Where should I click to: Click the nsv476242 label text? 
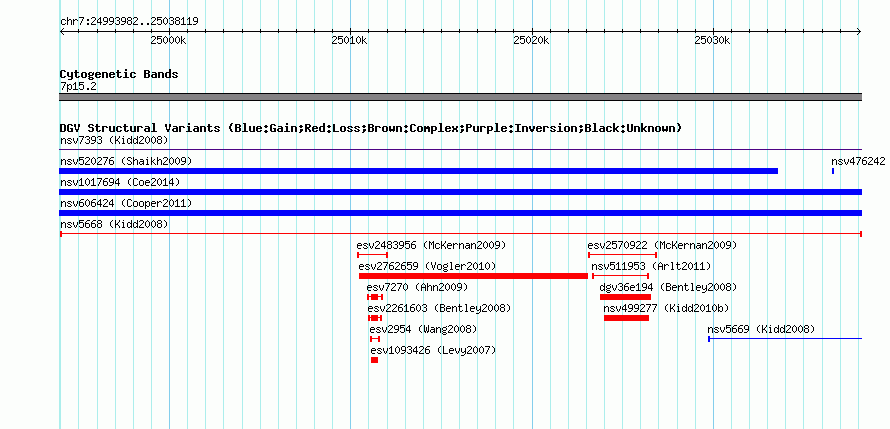pyautogui.click(x=858, y=161)
